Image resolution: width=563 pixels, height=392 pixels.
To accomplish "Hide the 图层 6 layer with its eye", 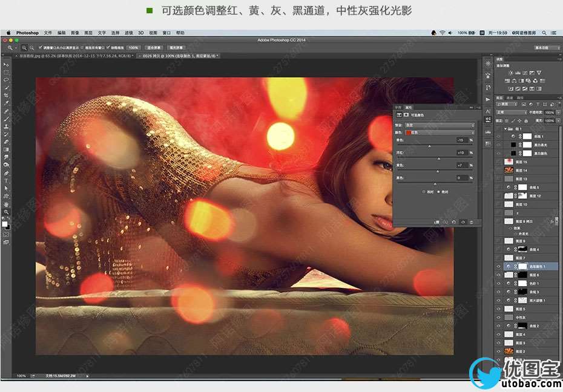I will [498, 275].
